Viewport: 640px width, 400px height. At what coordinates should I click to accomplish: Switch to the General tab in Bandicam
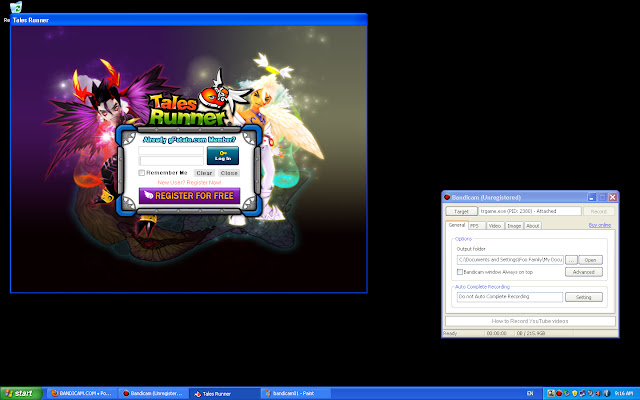(457, 225)
